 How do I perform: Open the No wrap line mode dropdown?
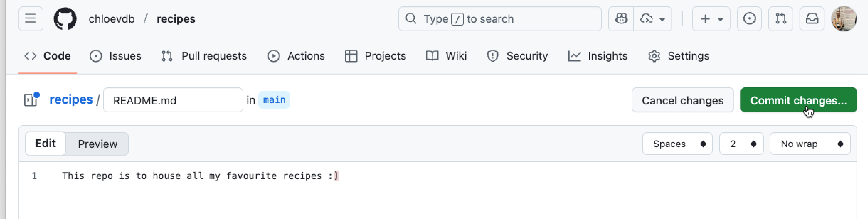(810, 144)
